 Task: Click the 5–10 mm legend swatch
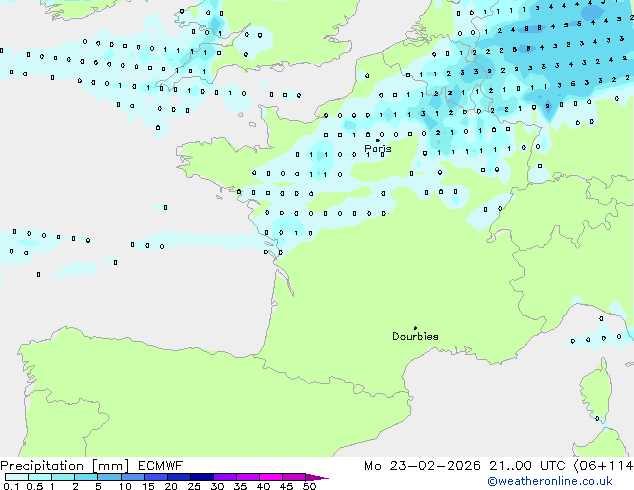[109, 477]
